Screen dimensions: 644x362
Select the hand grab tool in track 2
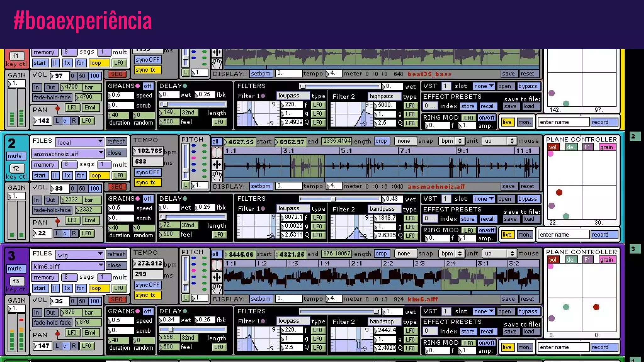coord(217,176)
